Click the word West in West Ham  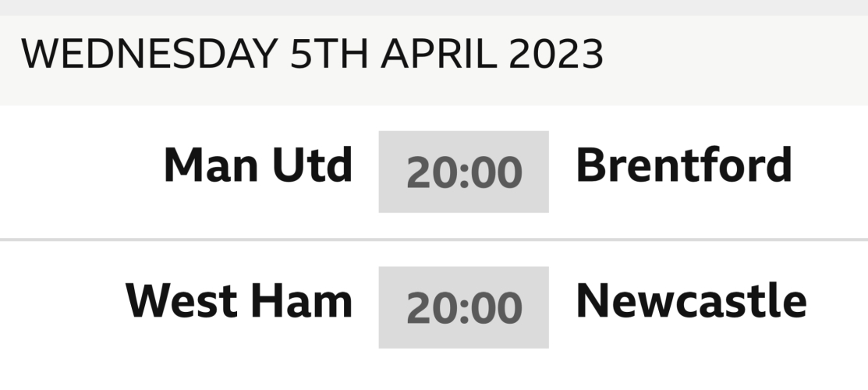(182, 301)
